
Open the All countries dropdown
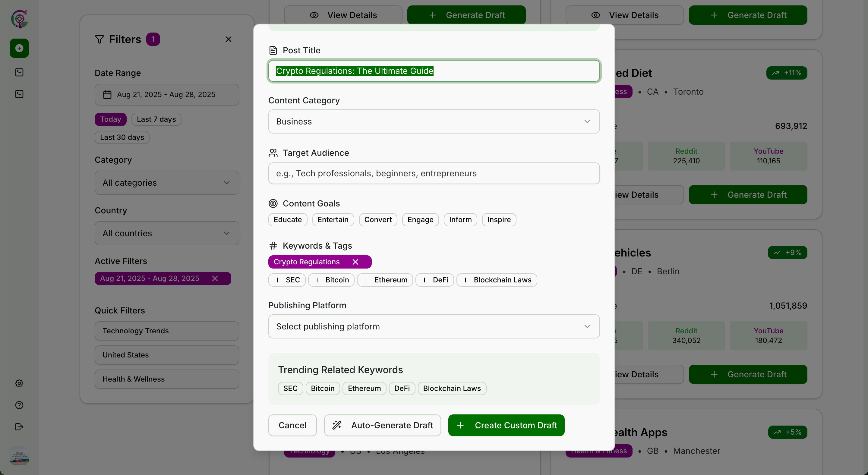[167, 233]
